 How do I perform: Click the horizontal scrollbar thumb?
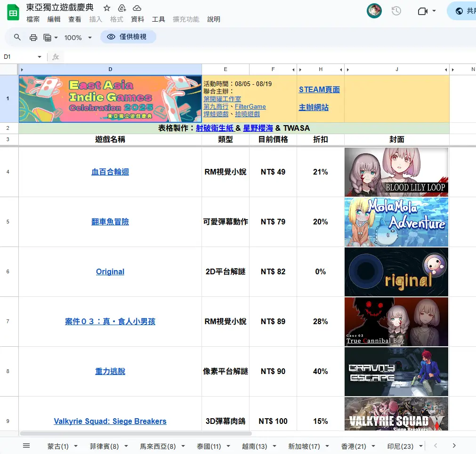coord(136,433)
